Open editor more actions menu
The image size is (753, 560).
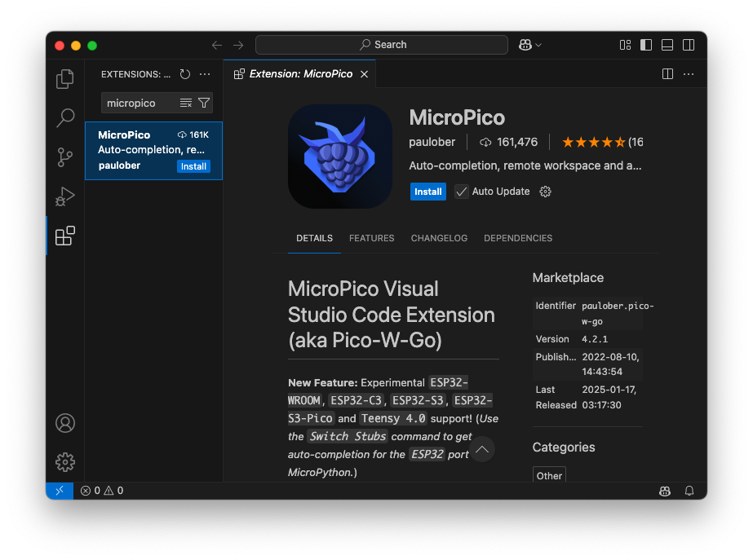click(x=689, y=74)
